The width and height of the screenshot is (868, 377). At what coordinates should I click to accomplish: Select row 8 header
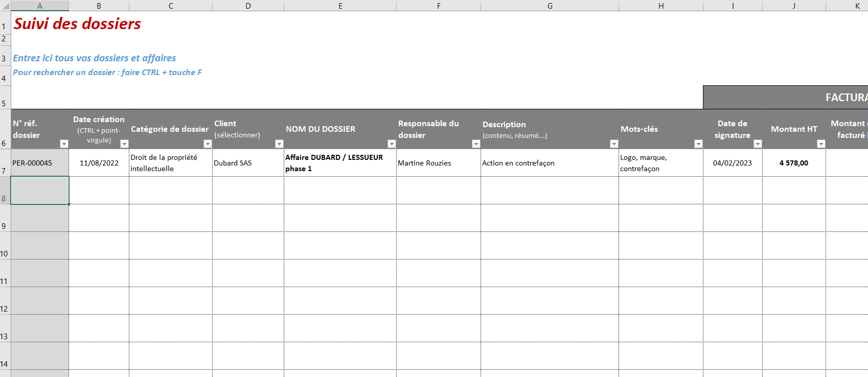click(5, 191)
